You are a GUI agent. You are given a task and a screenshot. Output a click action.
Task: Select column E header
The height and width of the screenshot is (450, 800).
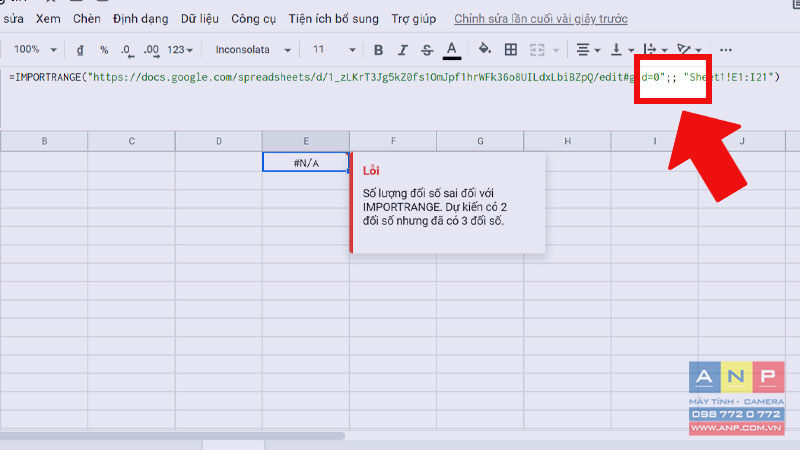tap(306, 141)
